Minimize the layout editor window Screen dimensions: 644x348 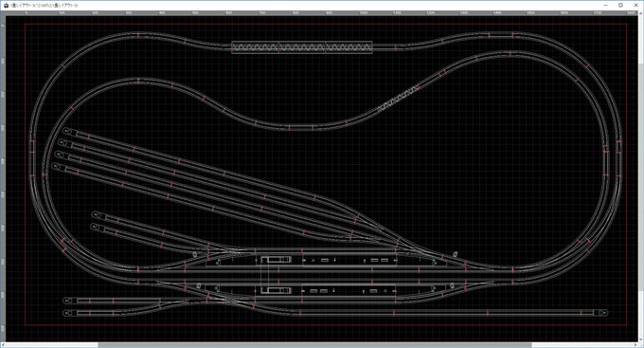click(606, 6)
